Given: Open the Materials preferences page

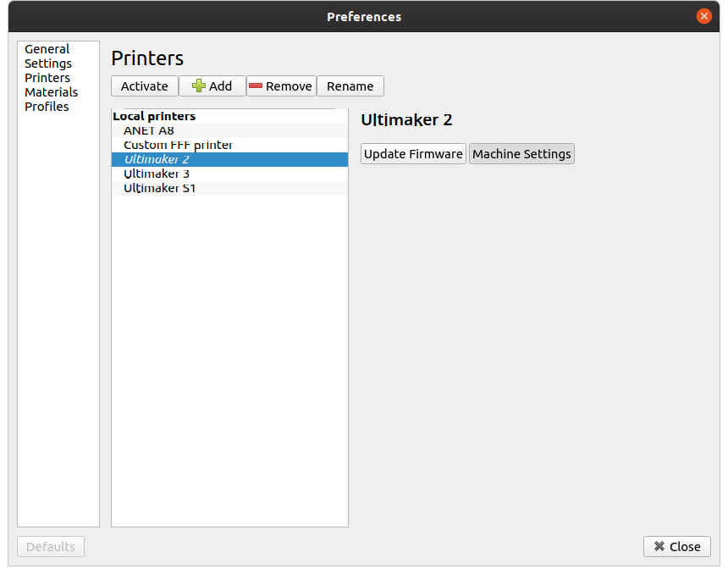Looking at the screenshot, I should click(51, 92).
